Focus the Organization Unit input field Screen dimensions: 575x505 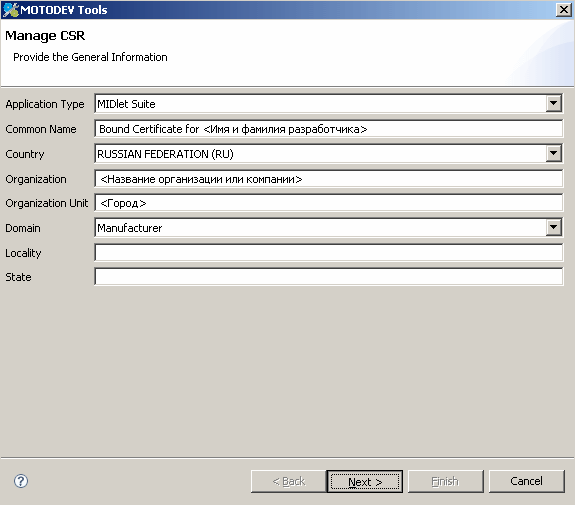[x=329, y=203]
